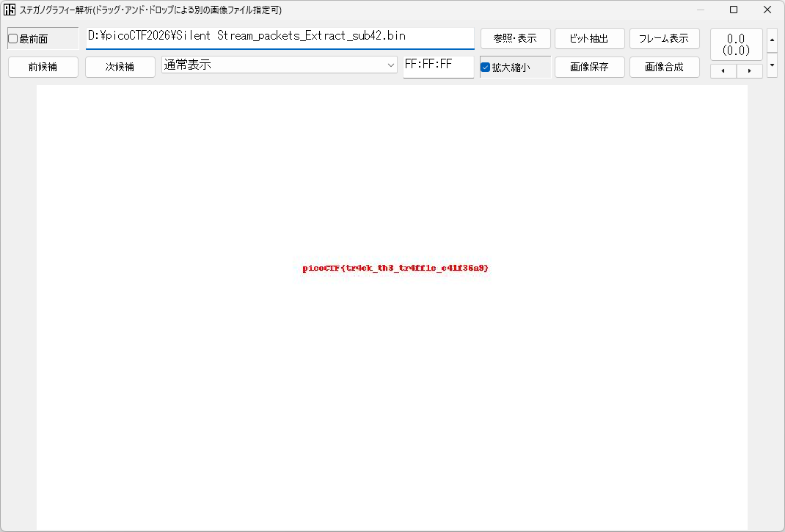Screen dimensions: 785x532
Task: Close the steganography analysis window
Action: tap(767, 10)
